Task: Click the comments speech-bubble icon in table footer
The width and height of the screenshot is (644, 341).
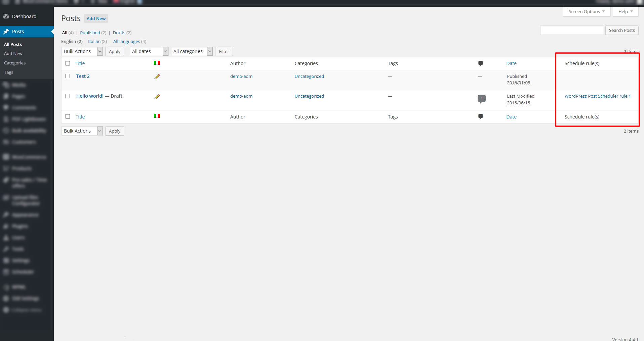Action: pos(481,117)
